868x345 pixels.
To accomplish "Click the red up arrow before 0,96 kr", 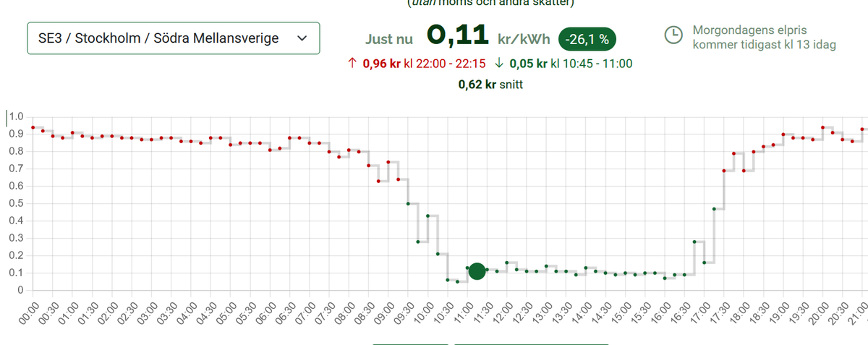I will tap(352, 64).
